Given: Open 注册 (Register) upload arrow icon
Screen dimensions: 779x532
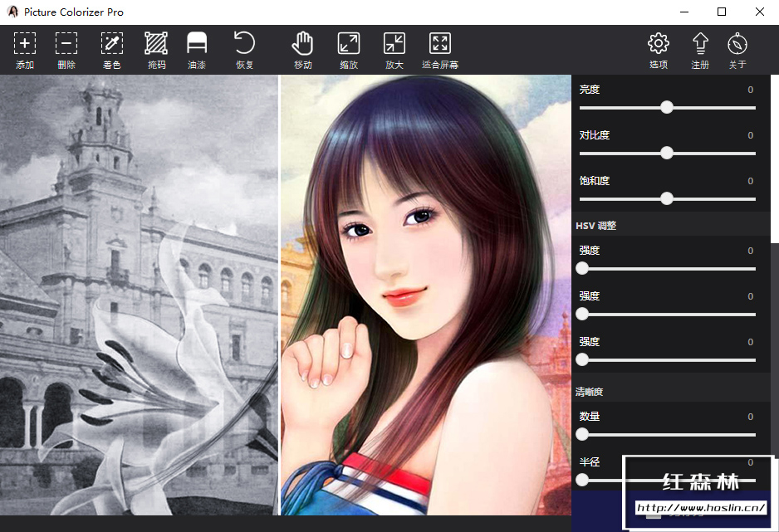Looking at the screenshot, I should 700,44.
